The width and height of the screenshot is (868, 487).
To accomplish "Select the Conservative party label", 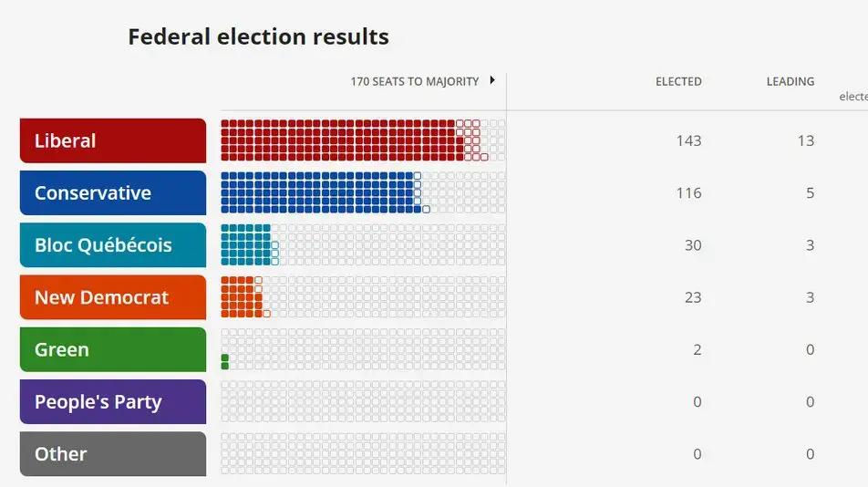I will [x=113, y=192].
